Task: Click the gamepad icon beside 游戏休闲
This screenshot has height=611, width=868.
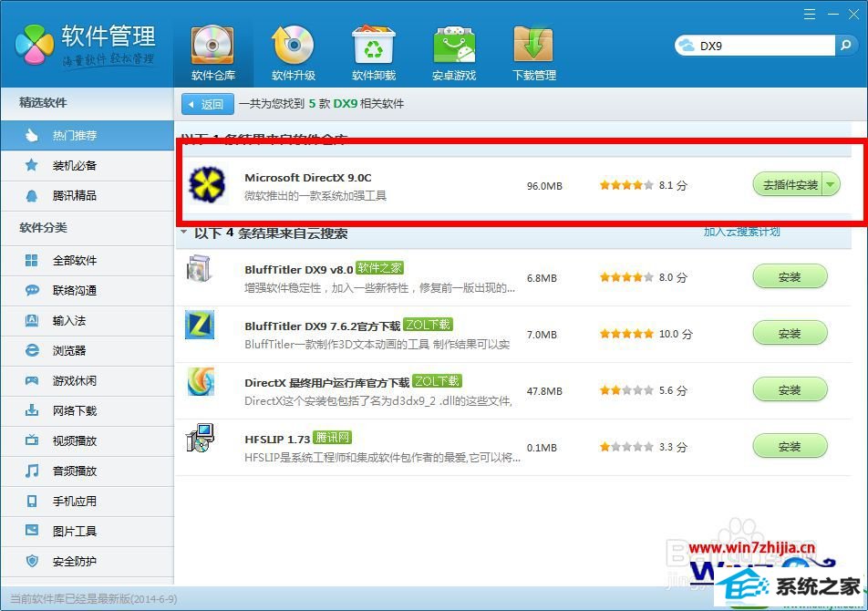Action: (32, 380)
